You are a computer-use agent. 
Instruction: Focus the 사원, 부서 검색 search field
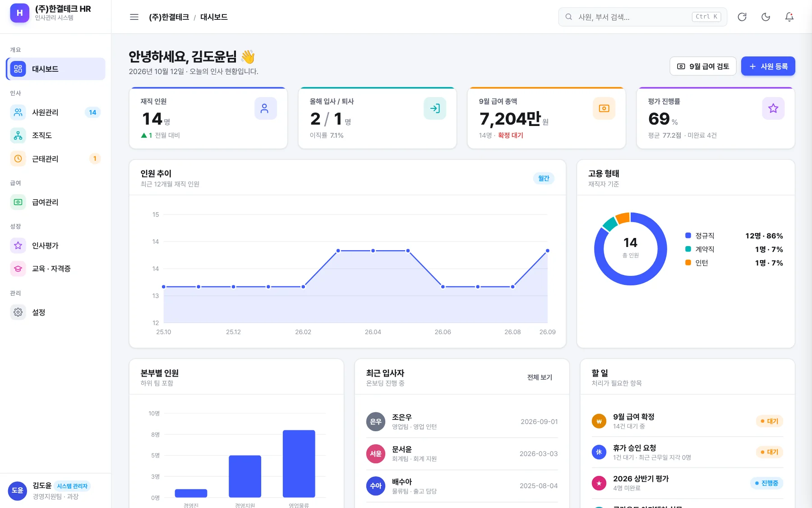pos(642,17)
